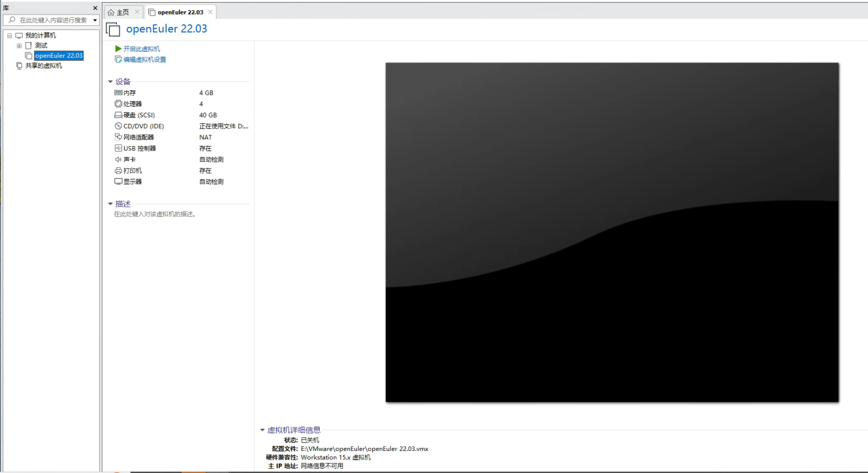Click the printer (打印机) icon

(x=118, y=170)
